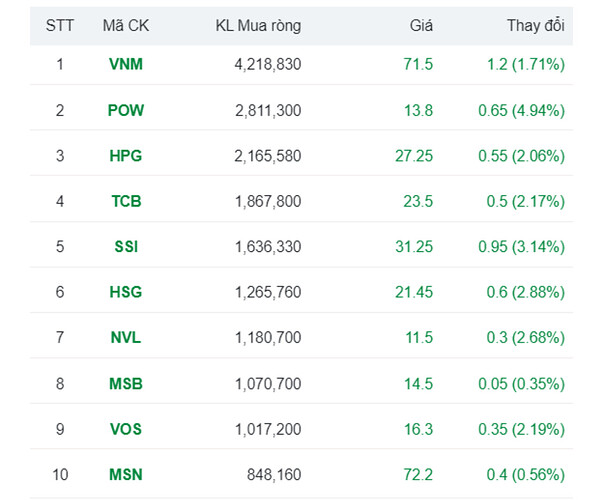605x500 pixels.
Task: Open NVL ticker page
Action: click(x=126, y=338)
